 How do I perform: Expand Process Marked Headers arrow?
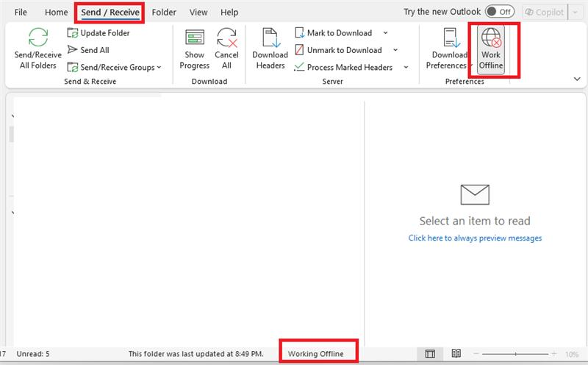pos(406,67)
